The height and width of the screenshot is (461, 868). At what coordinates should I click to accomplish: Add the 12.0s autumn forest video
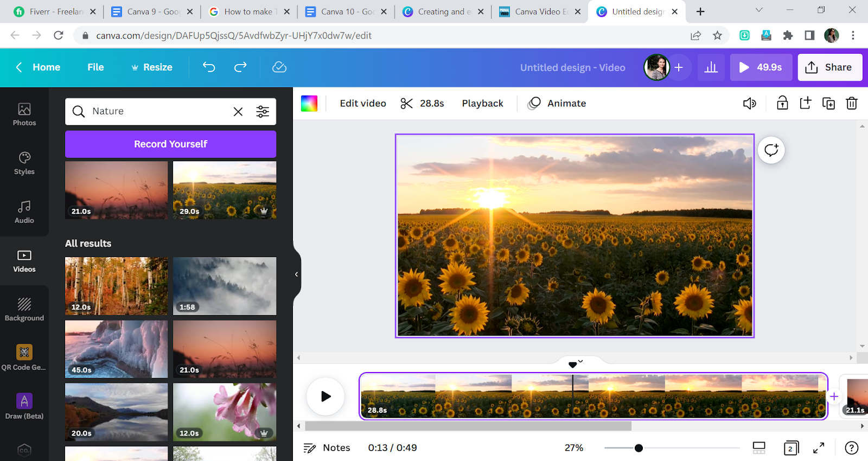point(116,286)
